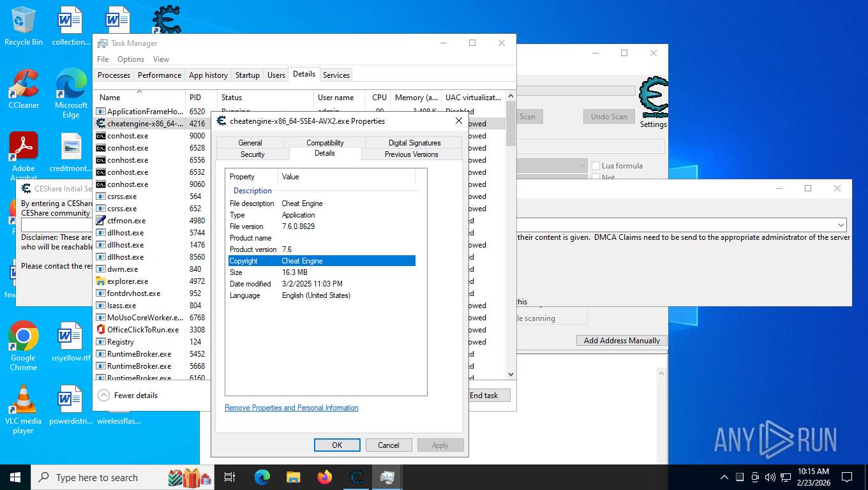Close the Properties dialog
The width and height of the screenshot is (868, 490).
tap(458, 121)
